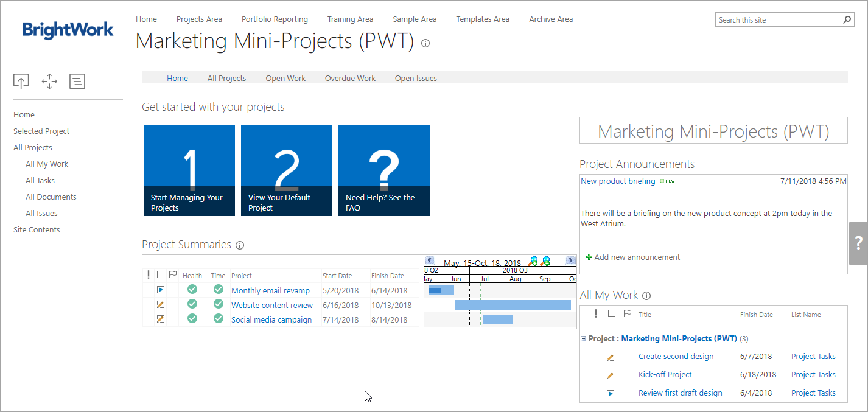Click Health indicator for Social media campaign
868x412 pixels.
(192, 318)
